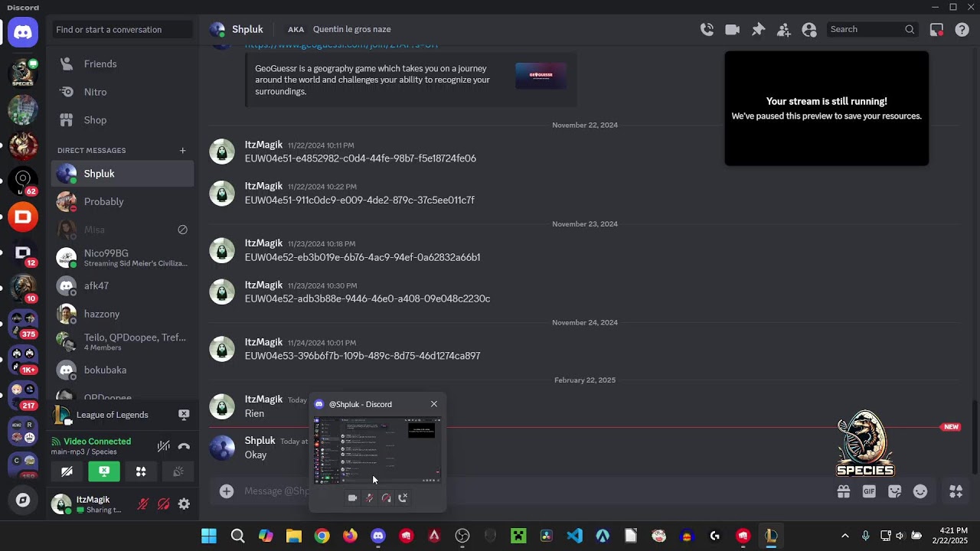Open the hazzony direct message

[122, 314]
